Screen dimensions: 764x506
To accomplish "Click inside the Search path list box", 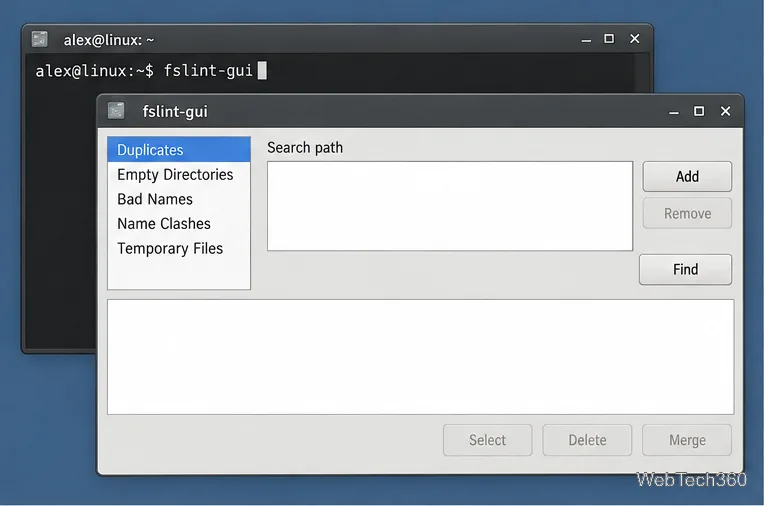I will 450,206.
